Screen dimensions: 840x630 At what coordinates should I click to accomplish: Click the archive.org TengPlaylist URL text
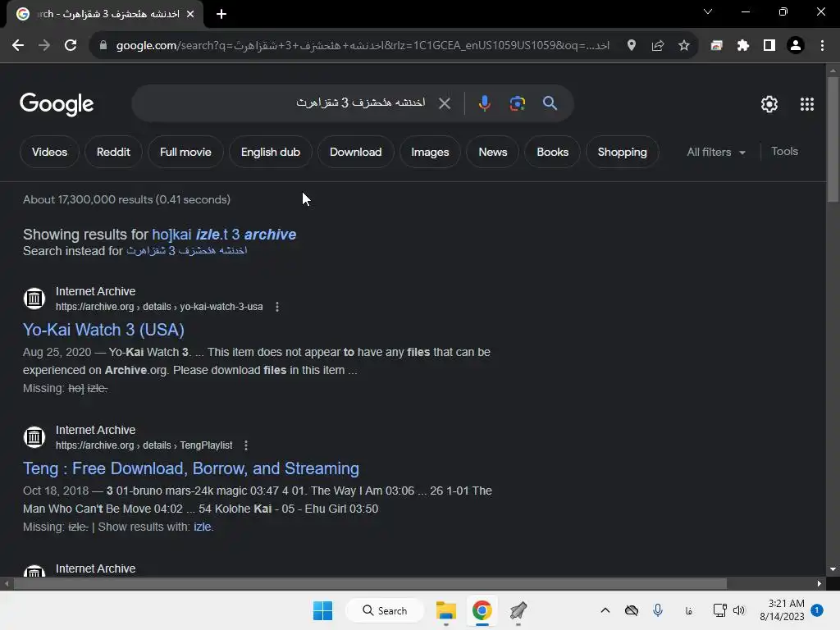point(144,445)
